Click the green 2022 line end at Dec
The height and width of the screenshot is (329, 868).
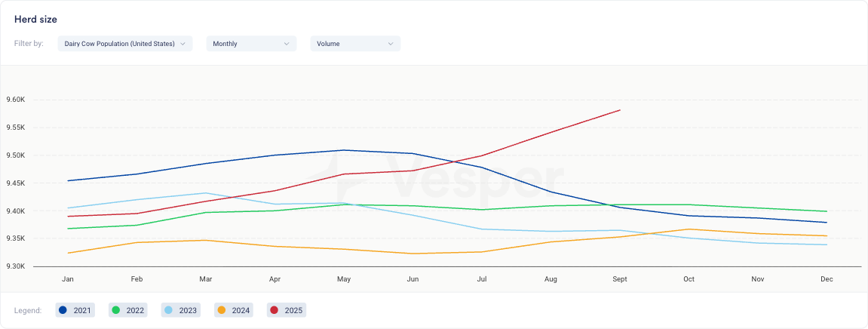[826, 211]
